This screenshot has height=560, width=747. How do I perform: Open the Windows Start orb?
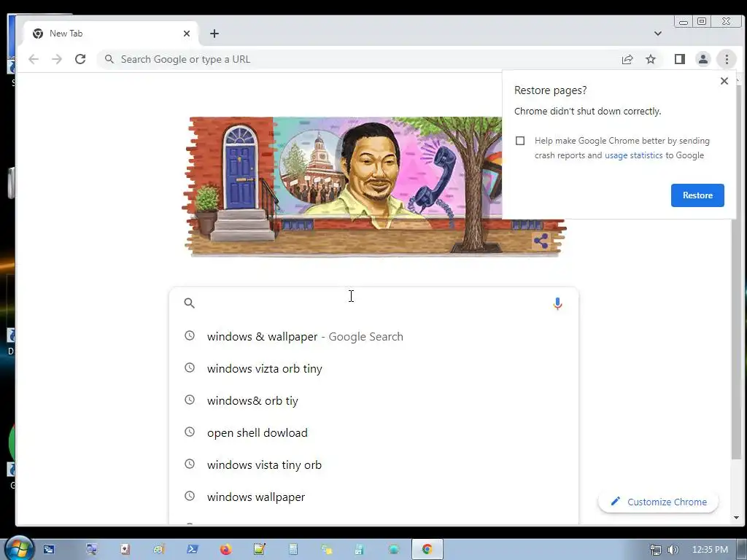coord(18,548)
